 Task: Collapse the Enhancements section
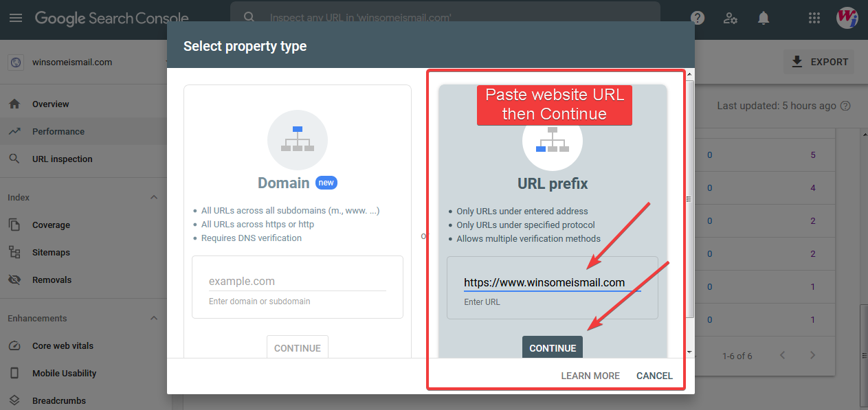click(x=154, y=318)
